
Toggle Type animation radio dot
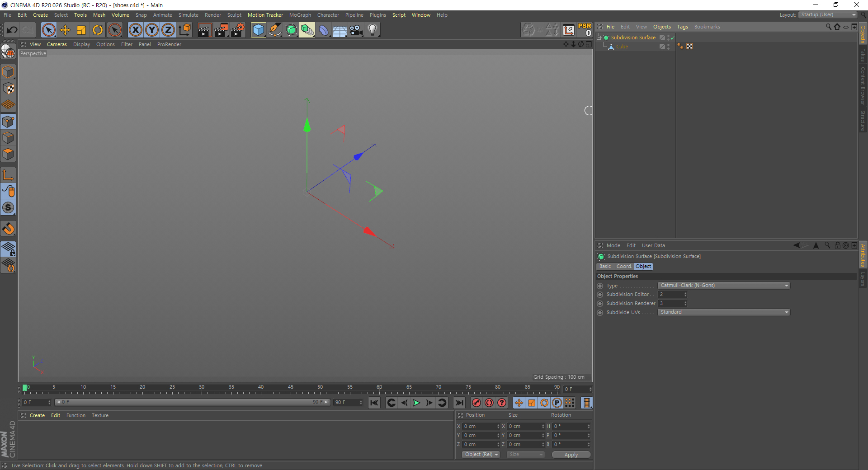600,286
